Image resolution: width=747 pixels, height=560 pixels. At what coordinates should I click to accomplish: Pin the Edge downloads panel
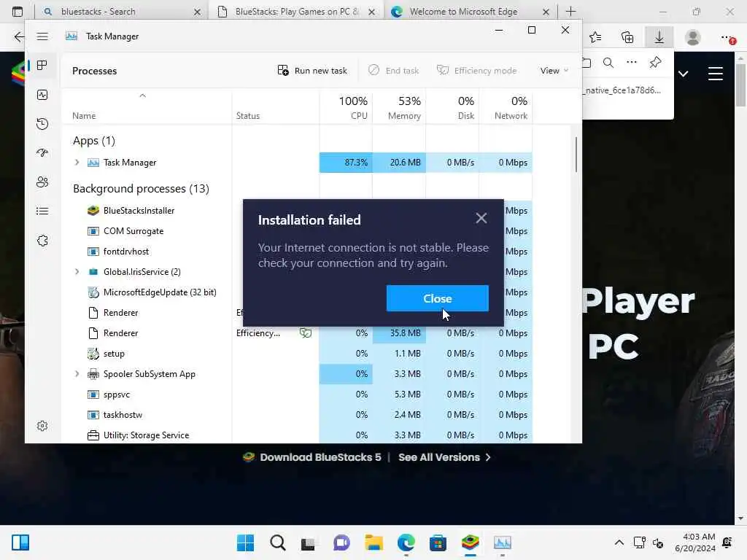pyautogui.click(x=656, y=63)
